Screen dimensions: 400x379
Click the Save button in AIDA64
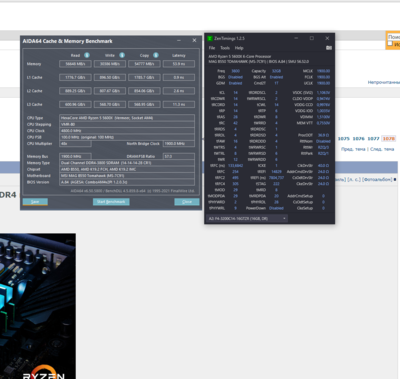tap(35, 202)
